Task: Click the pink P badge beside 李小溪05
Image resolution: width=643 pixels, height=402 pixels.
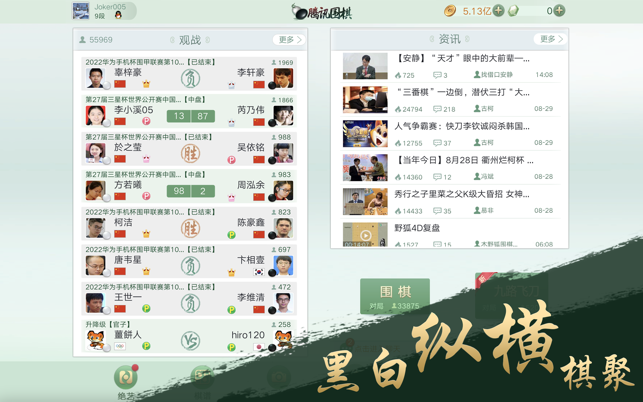Action: 146,121
